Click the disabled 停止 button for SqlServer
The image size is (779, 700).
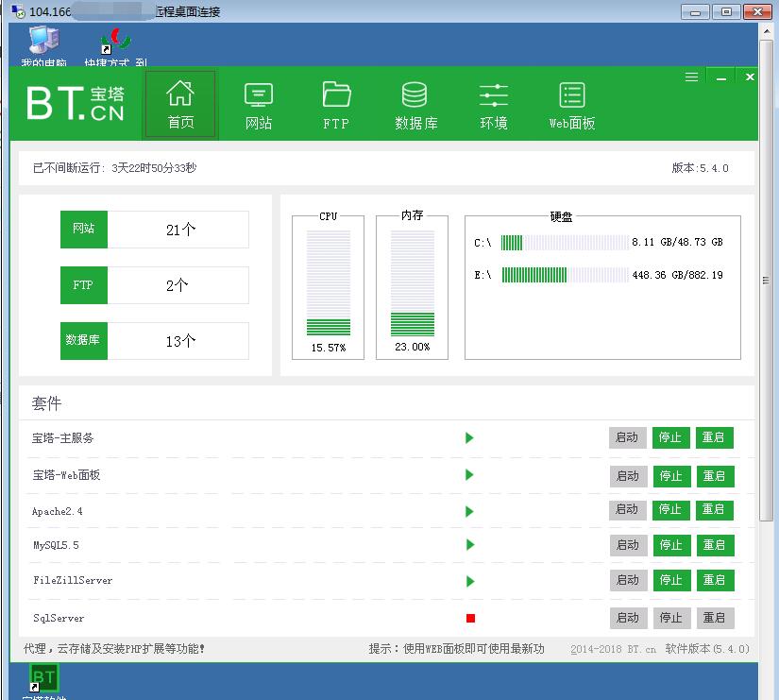pyautogui.click(x=671, y=618)
